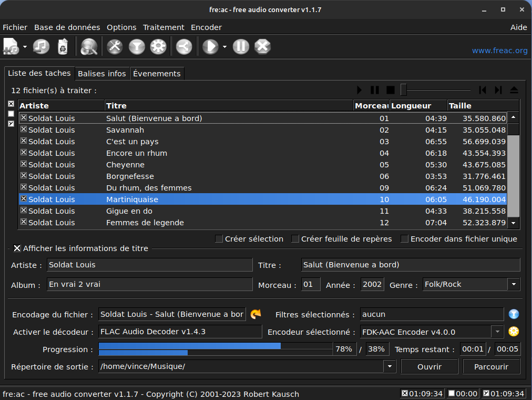Switch to the Balises infos tab

point(102,74)
